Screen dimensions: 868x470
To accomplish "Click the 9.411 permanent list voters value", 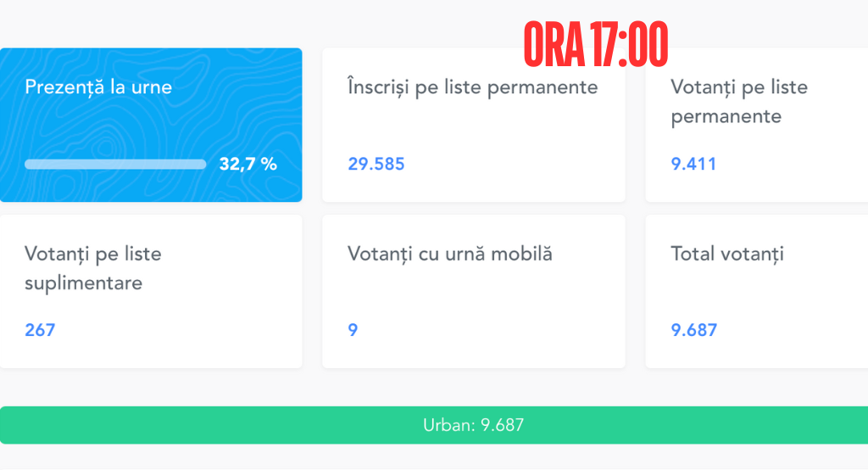I will [x=693, y=164].
